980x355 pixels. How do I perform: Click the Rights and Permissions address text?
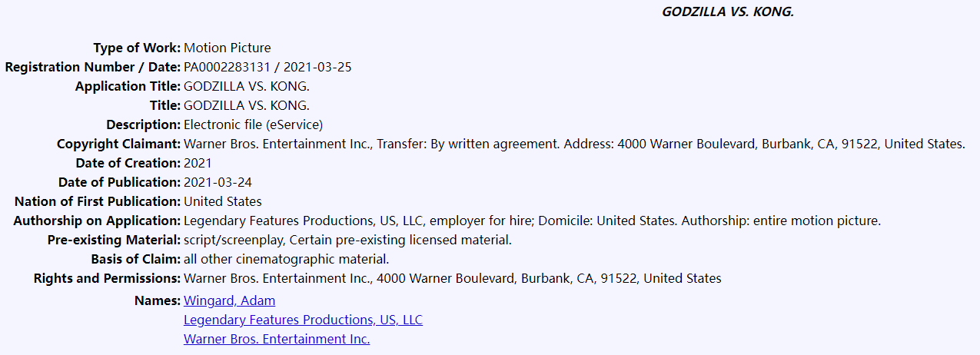(453, 278)
